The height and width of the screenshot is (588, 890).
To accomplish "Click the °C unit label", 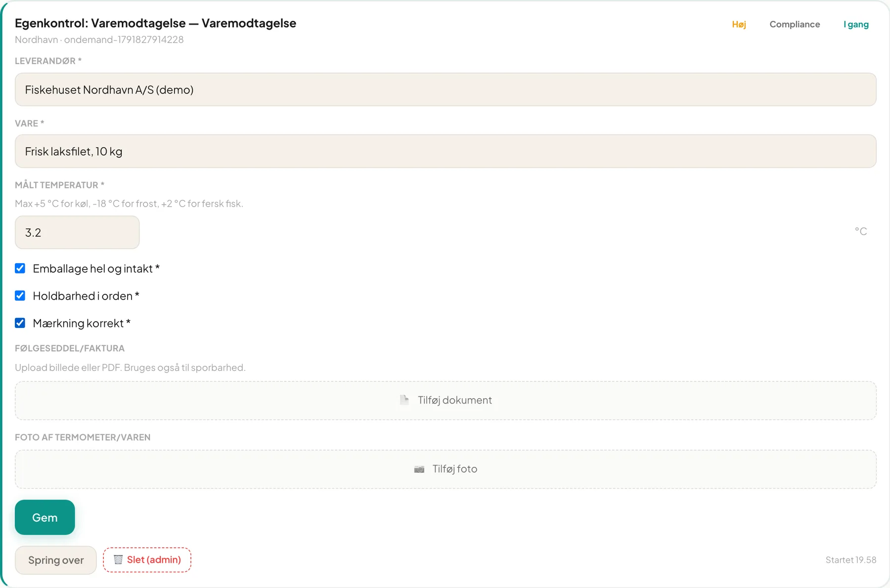I will [861, 231].
